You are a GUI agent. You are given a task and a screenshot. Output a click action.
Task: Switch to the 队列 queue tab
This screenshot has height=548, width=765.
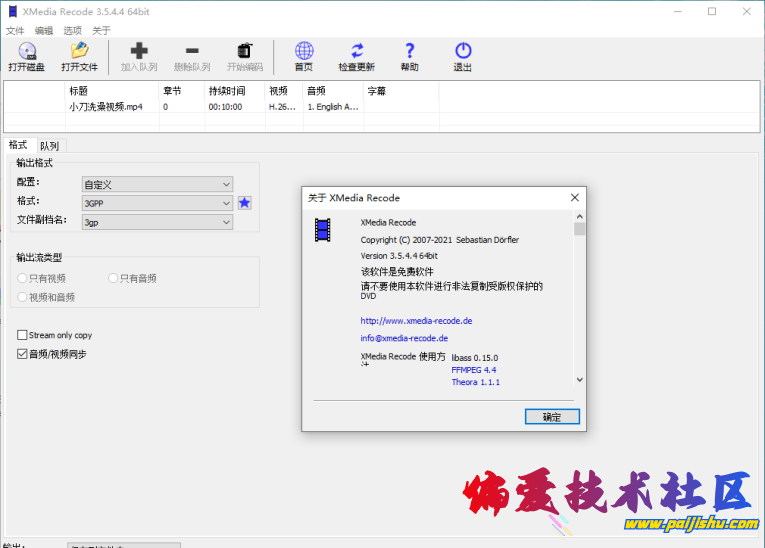(x=49, y=146)
